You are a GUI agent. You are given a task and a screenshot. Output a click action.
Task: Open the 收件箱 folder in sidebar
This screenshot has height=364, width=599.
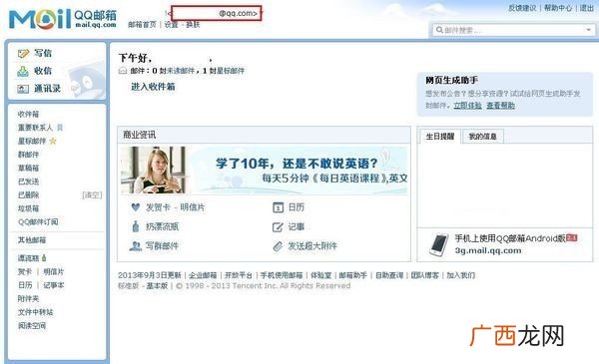[28, 114]
